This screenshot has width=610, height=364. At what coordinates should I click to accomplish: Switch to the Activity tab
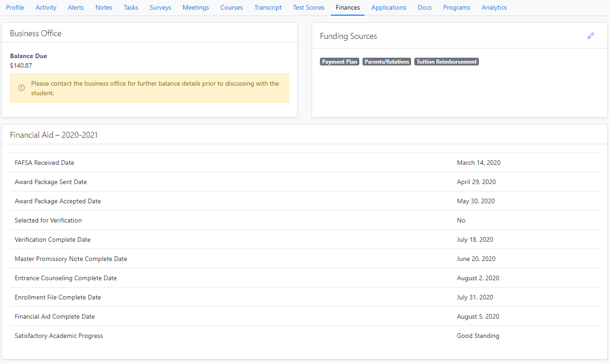(x=46, y=7)
